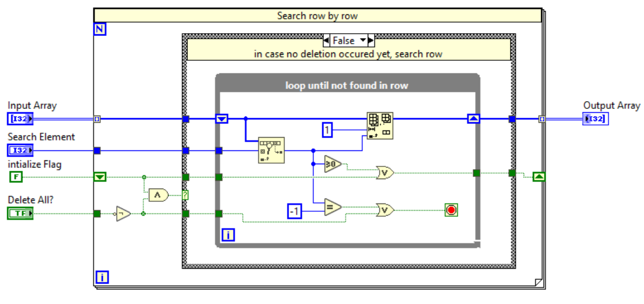Click the 'Output Array' label text
644x304 pixels.
(x=611, y=106)
